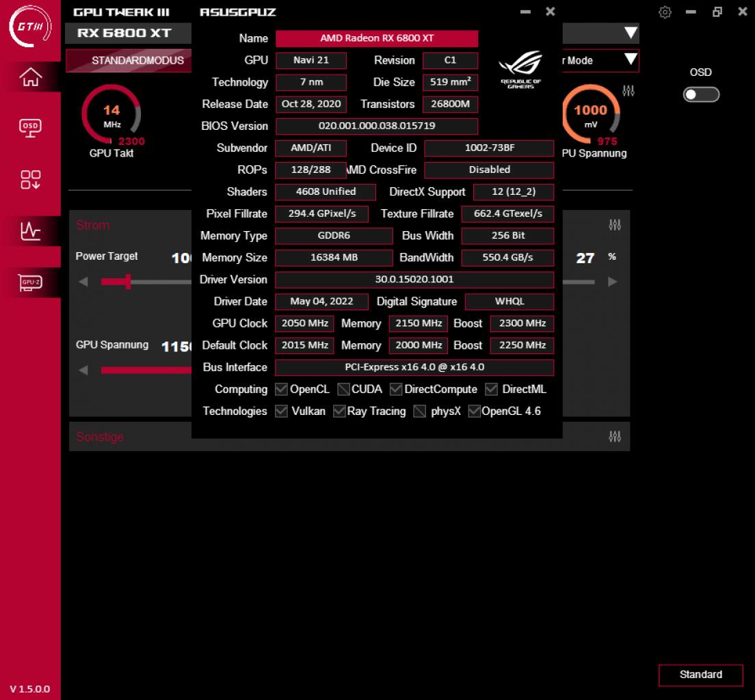
Task: Toggle the OSD switch
Action: coord(701,94)
